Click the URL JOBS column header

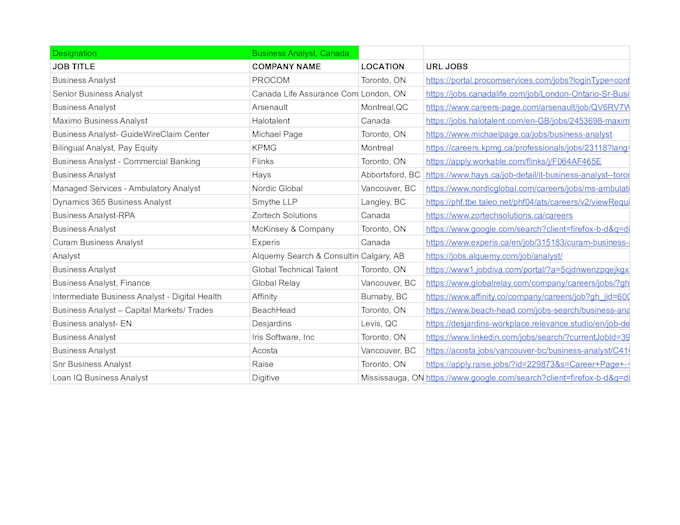(x=526, y=66)
